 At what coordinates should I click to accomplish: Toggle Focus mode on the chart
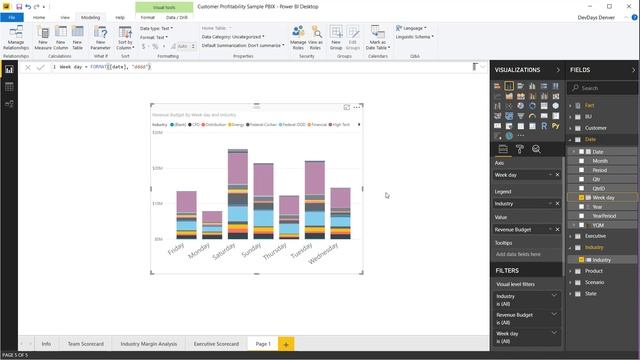coord(347,107)
